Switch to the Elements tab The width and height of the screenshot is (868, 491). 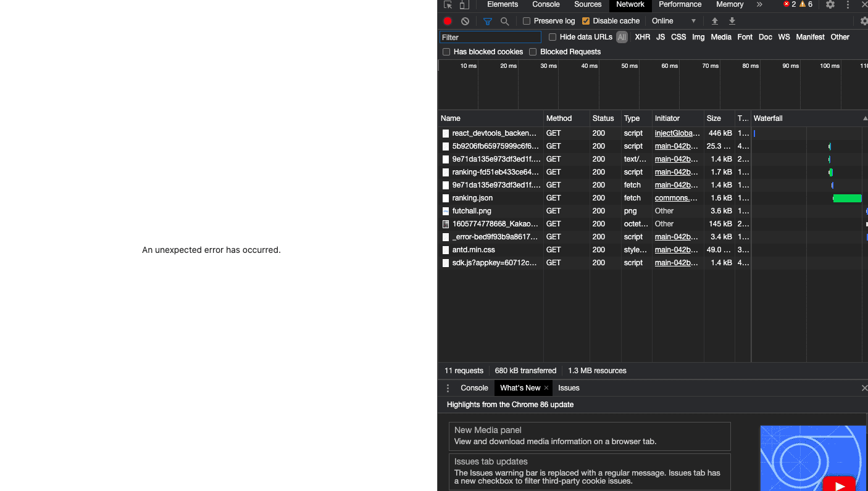503,5
